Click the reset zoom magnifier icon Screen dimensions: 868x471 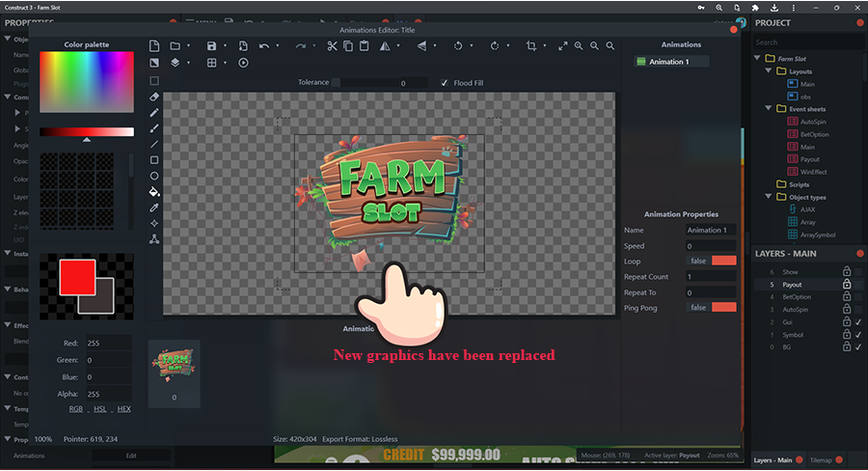(610, 46)
